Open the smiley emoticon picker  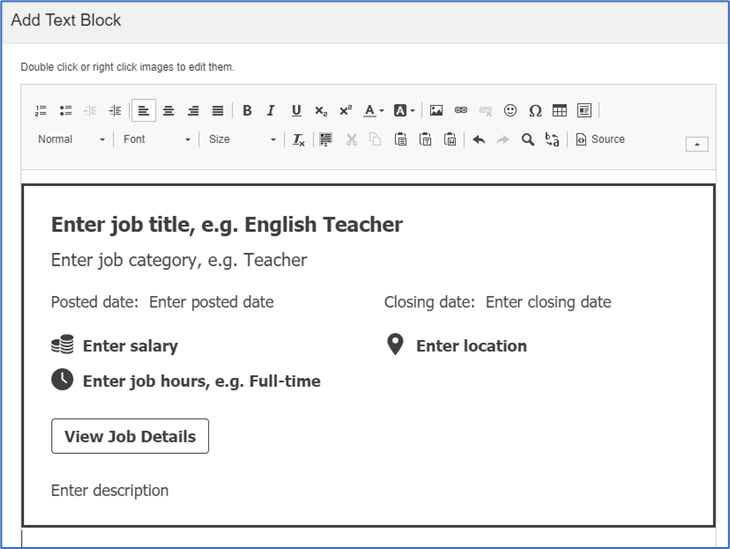pyautogui.click(x=510, y=111)
